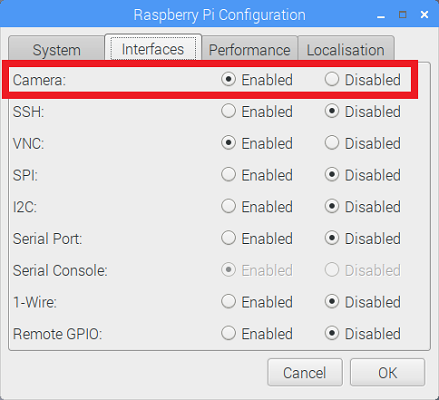The image size is (439, 400).
Task: Enable the Serial Port option
Action: tap(228, 238)
